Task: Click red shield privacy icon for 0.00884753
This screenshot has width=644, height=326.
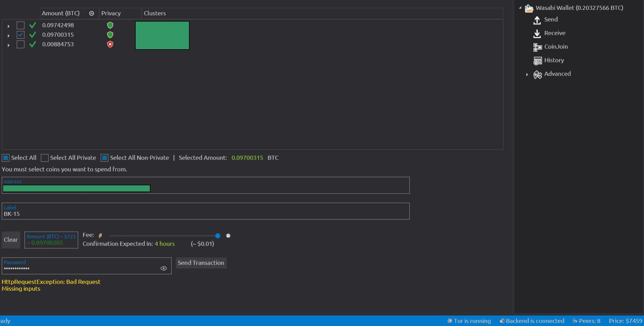Action: pos(110,44)
